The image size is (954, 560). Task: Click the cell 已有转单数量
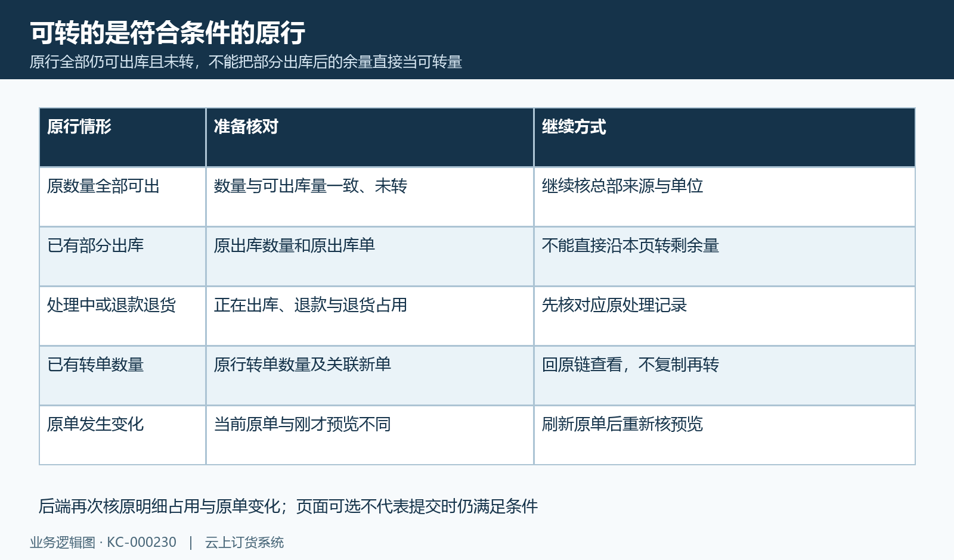(x=123, y=376)
